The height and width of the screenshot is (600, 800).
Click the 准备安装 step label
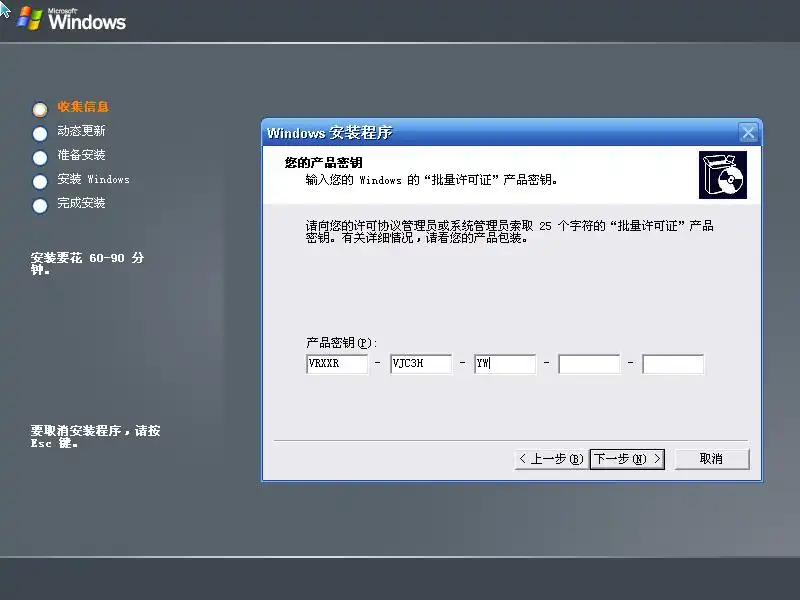(x=81, y=155)
